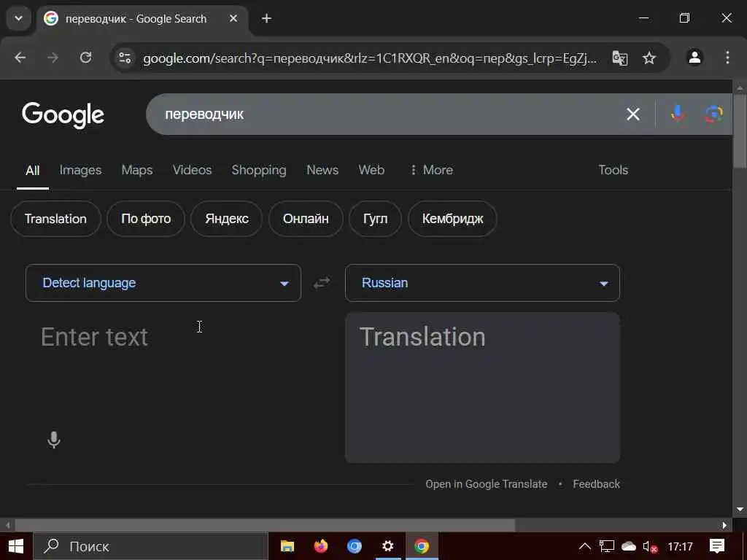Speak text with translator microphone icon
Viewport: 747px width, 560px height.
(54, 440)
